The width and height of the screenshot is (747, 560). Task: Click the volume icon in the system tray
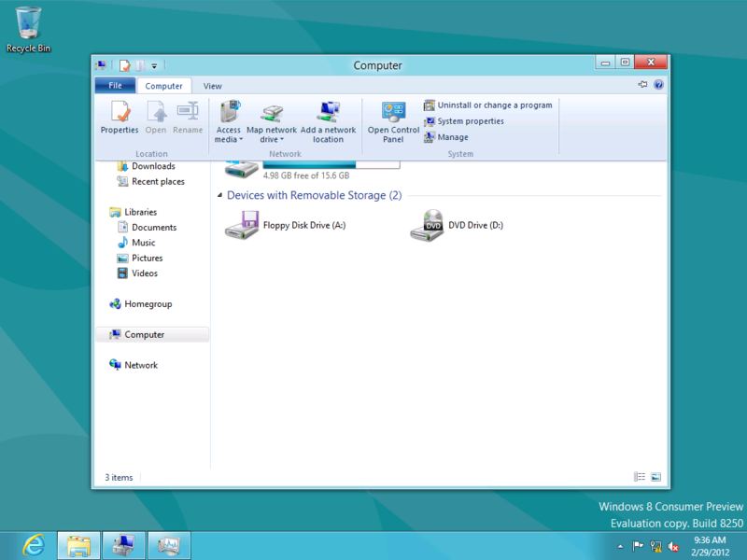[674, 549]
